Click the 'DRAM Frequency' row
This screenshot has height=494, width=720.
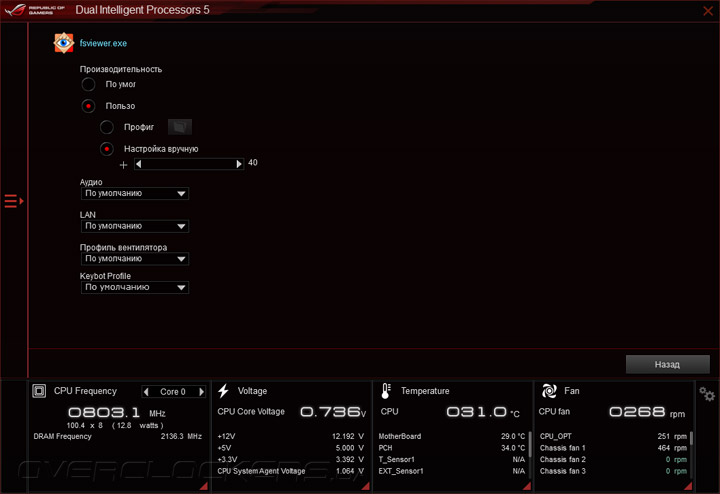[x=118, y=436]
